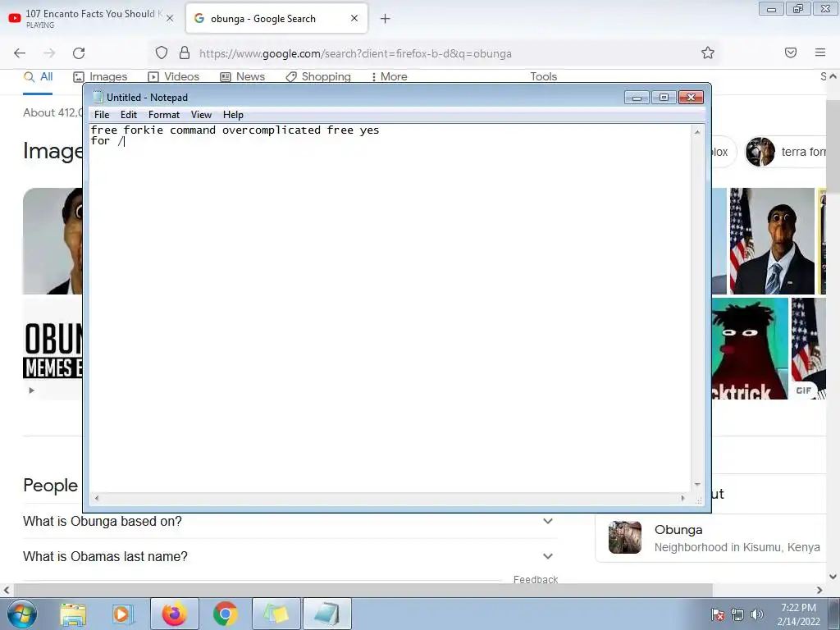Open Windows Media Player from the taskbar

122,614
